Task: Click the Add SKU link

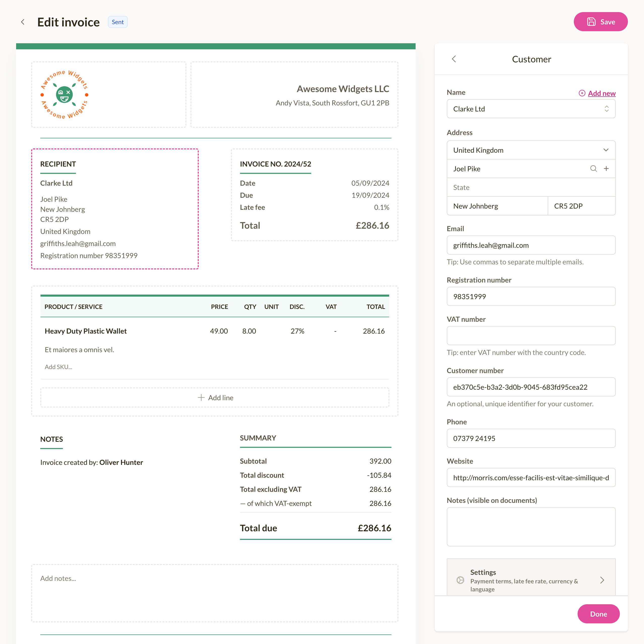Action: coord(58,367)
